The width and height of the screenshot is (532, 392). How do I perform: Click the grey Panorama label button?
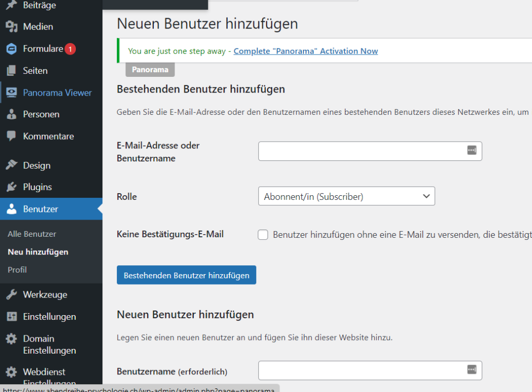pos(150,70)
